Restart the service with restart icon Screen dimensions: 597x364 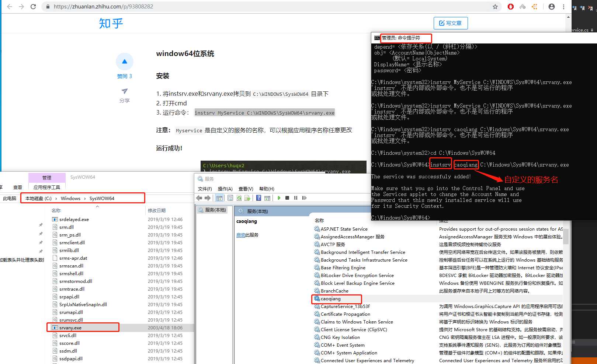pos(304,198)
